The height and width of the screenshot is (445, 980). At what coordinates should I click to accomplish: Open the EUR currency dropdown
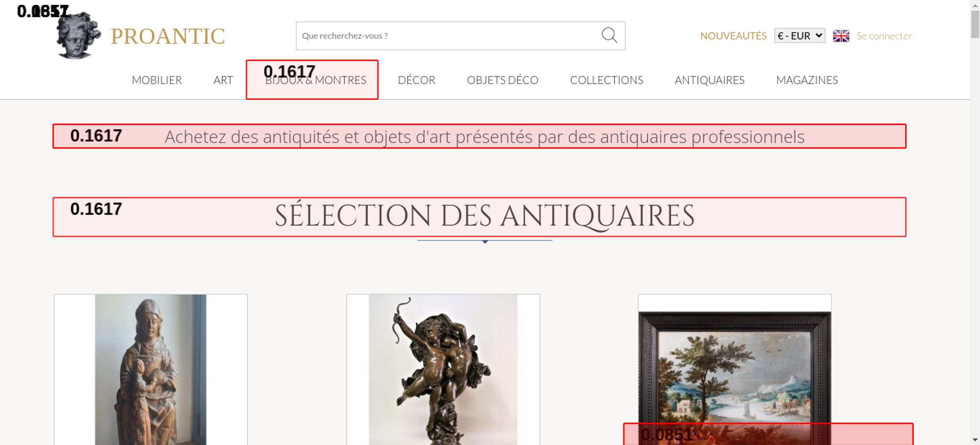[799, 36]
